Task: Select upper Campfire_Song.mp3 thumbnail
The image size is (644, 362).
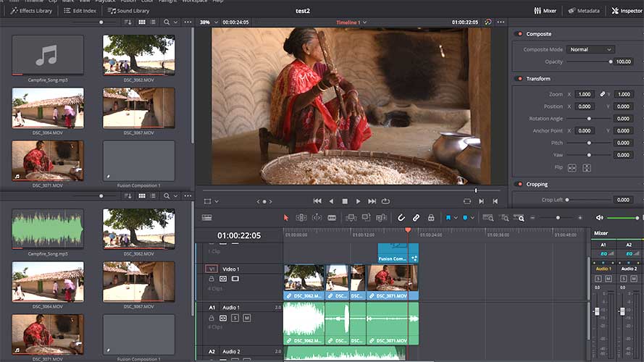Action: (x=48, y=55)
